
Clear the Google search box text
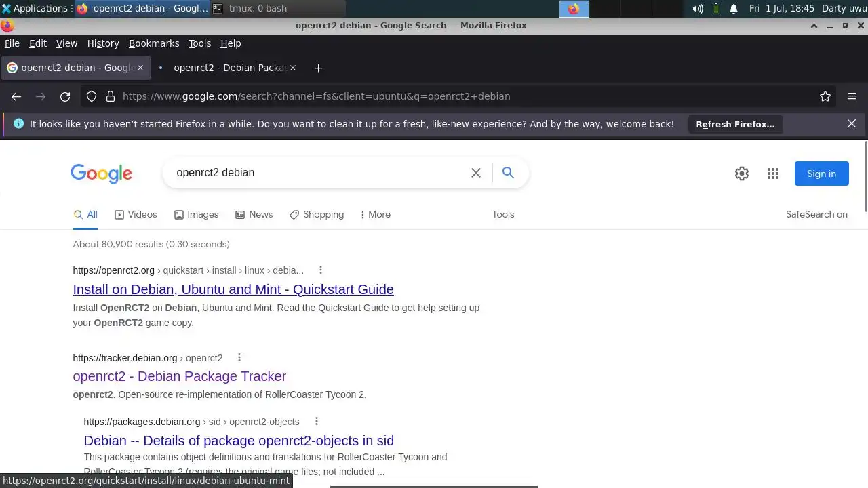[x=476, y=173]
